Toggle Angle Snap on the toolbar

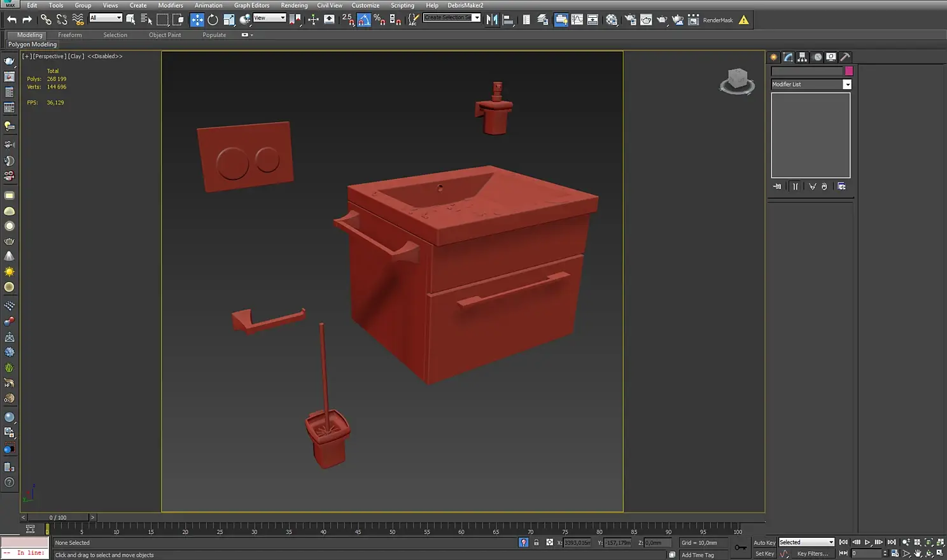(364, 20)
